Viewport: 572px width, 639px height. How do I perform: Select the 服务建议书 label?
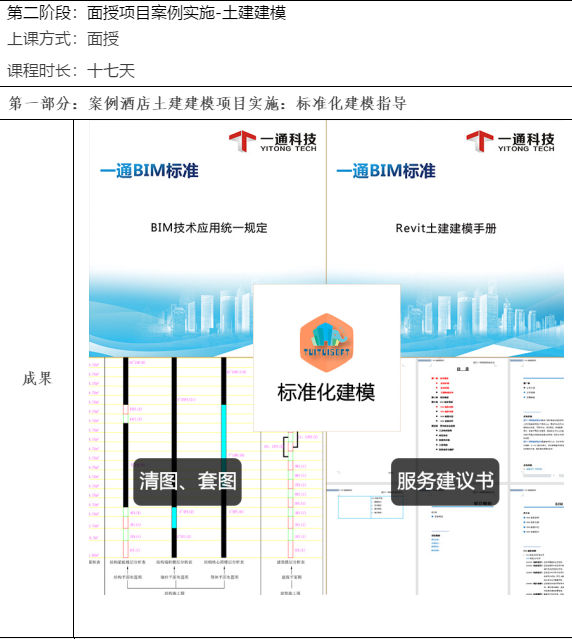pos(445,482)
